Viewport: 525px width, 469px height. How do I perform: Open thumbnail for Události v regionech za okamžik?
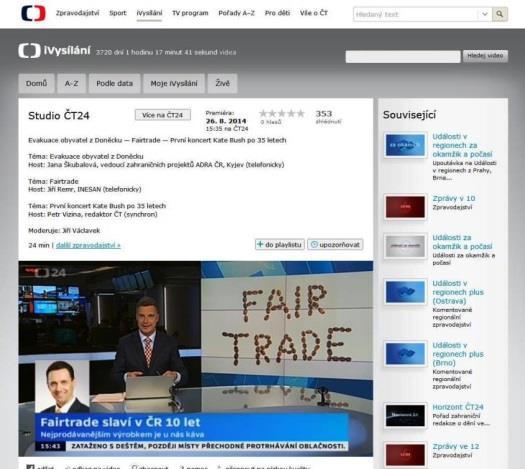tap(405, 145)
